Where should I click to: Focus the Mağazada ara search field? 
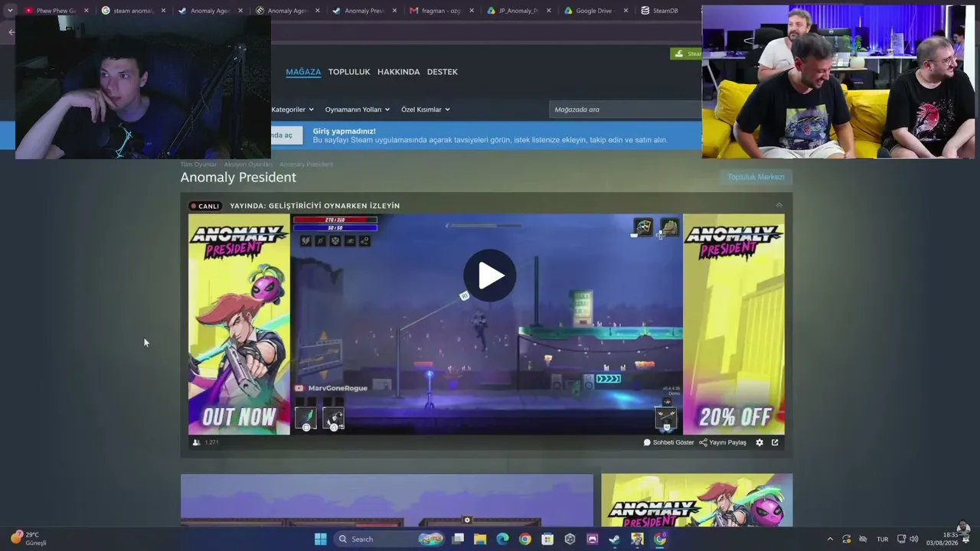tap(625, 109)
